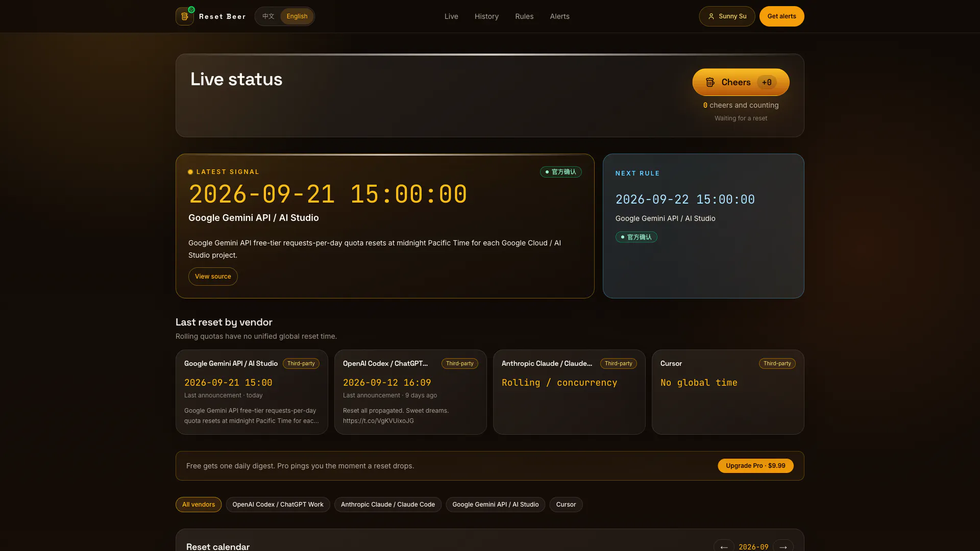980x551 pixels.
Task: Click the latest signal time 2026-09-21 15:00:00
Action: point(328,194)
